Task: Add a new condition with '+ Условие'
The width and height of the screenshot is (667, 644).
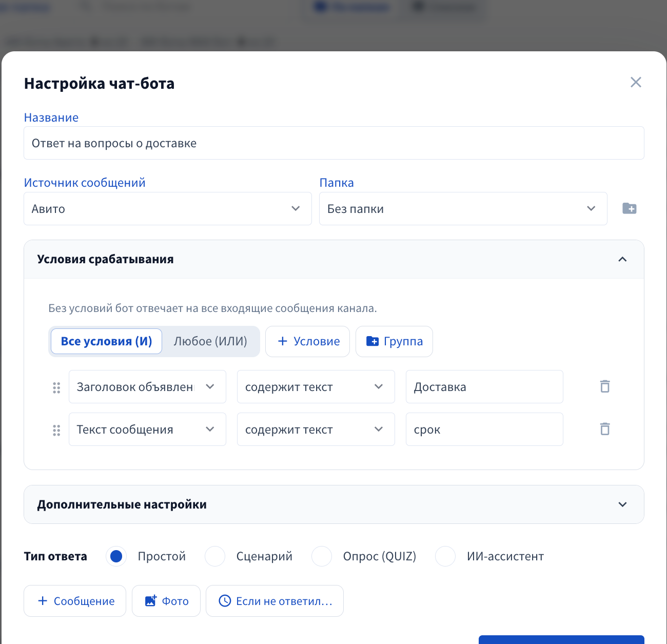Action: 307,341
